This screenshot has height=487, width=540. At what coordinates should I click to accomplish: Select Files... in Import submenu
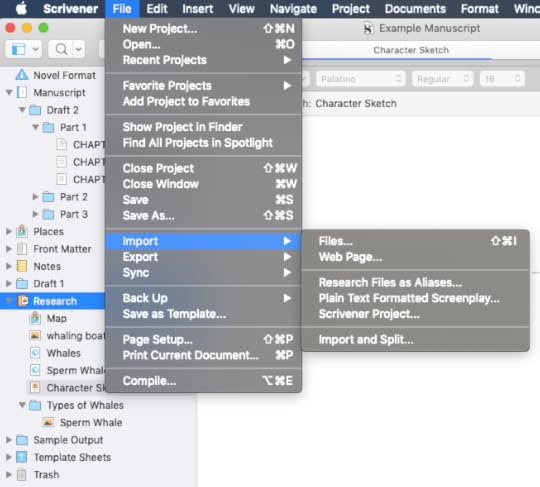point(415,241)
